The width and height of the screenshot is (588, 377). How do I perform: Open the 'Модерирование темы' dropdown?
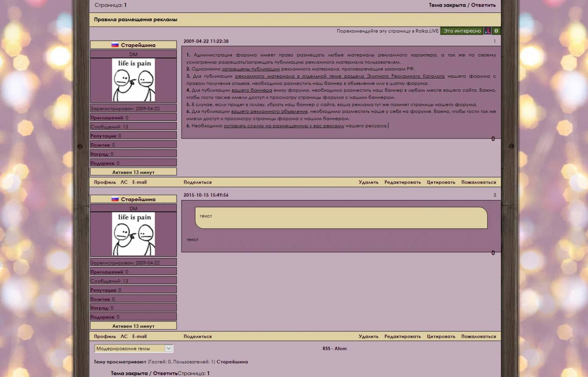(x=133, y=348)
